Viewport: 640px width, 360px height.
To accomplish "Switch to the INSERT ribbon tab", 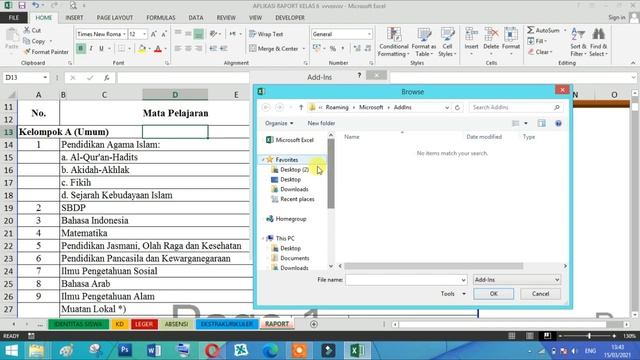I will (x=74, y=18).
